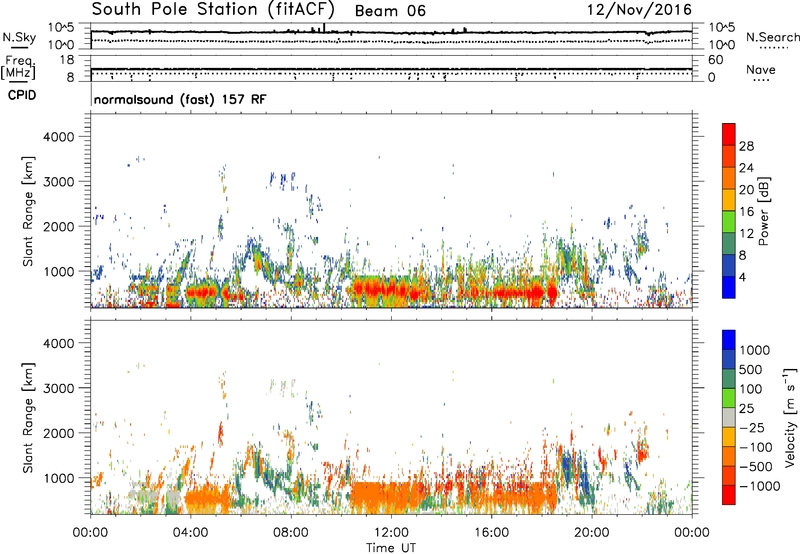Click the 04:00 time tick label
This screenshot has width=800, height=554.
[190, 533]
